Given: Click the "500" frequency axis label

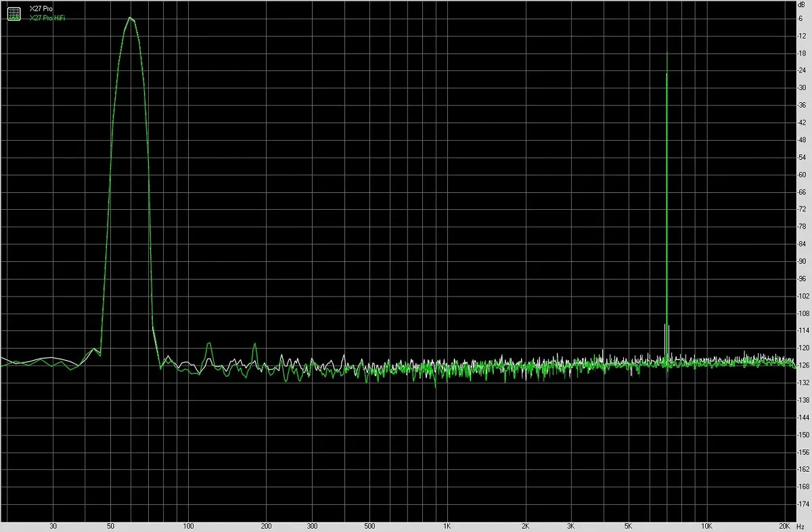Looking at the screenshot, I should point(369,526).
